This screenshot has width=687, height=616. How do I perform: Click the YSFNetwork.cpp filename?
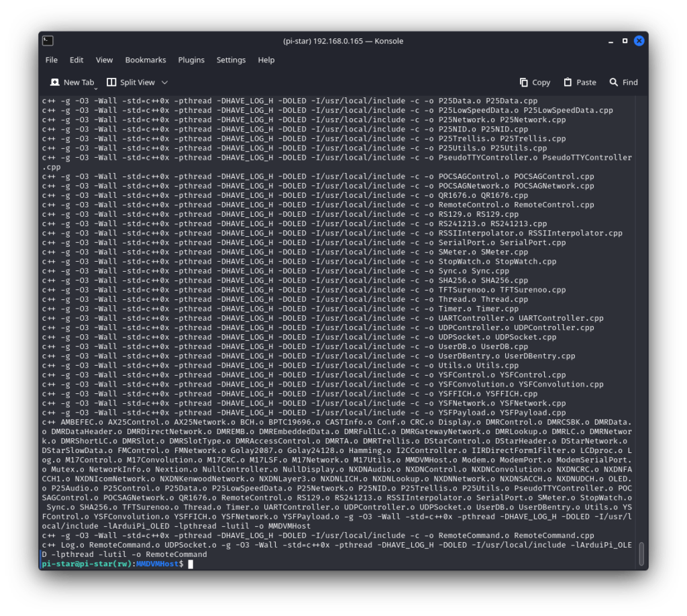tap(533, 403)
